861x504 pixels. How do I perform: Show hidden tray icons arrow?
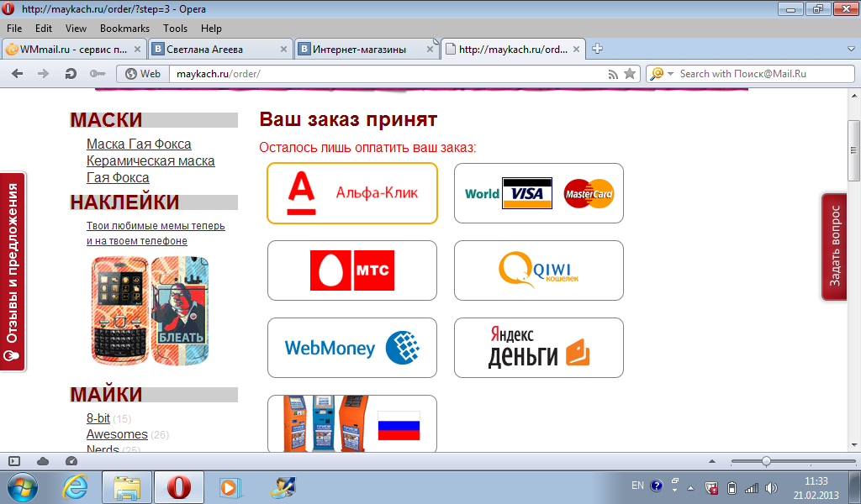pyautogui.click(x=691, y=487)
